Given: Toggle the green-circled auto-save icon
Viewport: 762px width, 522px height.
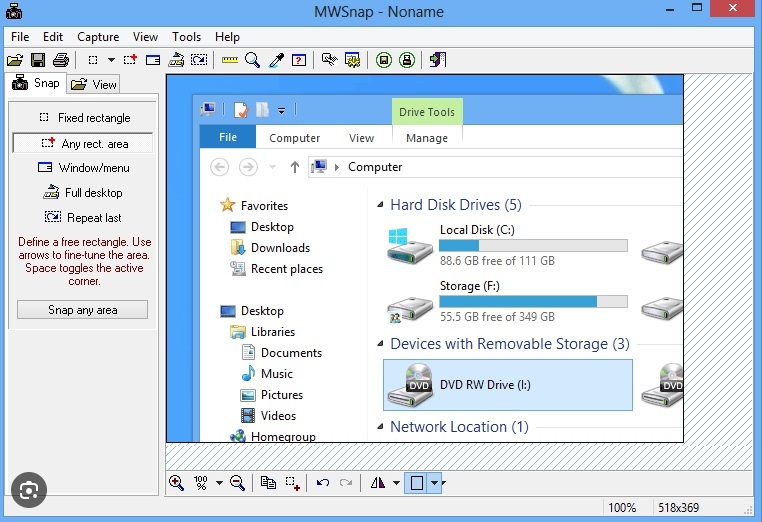Looking at the screenshot, I should click(384, 60).
